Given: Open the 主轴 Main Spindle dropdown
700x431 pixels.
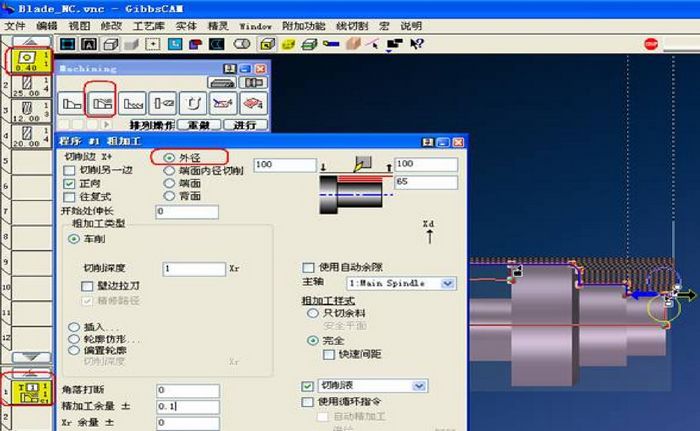Looking at the screenshot, I should pyautogui.click(x=448, y=284).
